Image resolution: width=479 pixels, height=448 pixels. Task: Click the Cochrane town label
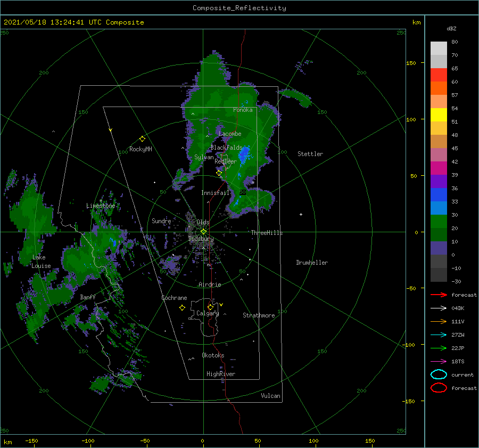[174, 298]
